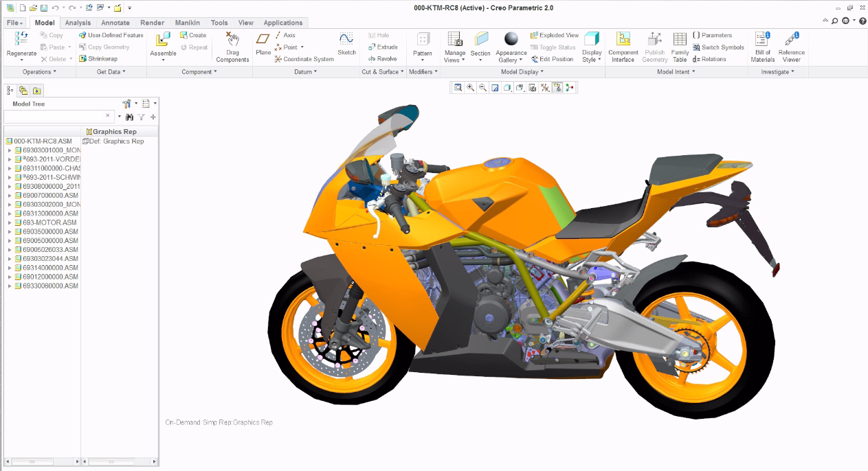Click the Regenerate icon
Screen dimensions: 868x471
pos(21,40)
